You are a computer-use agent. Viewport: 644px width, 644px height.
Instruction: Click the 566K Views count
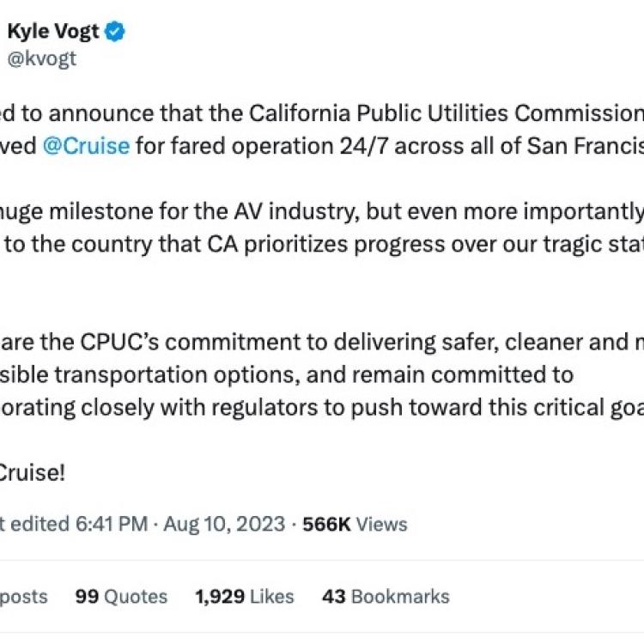click(355, 524)
